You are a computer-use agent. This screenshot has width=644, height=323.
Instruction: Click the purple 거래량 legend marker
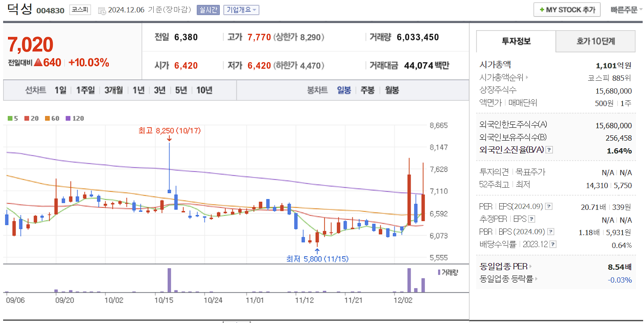(x=439, y=272)
